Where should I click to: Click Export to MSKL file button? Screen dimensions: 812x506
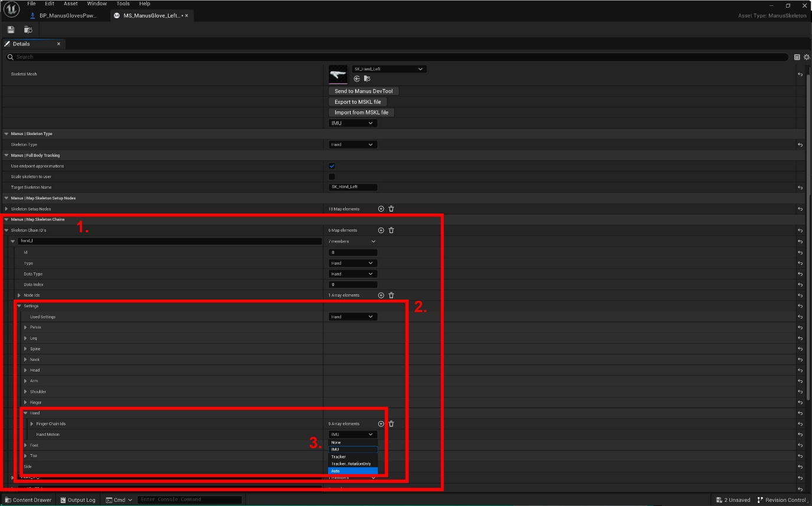pos(358,102)
